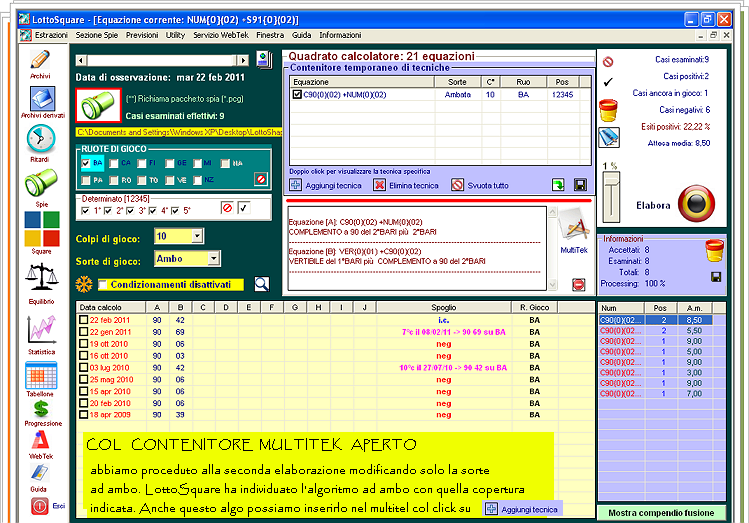
Task: Open the Sezione Spie menu
Action: [96, 35]
